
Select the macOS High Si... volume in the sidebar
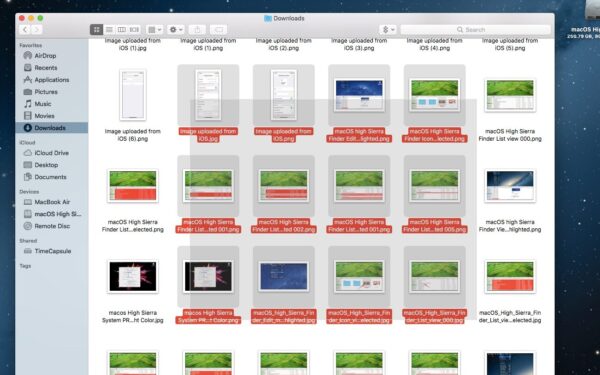tap(58, 214)
